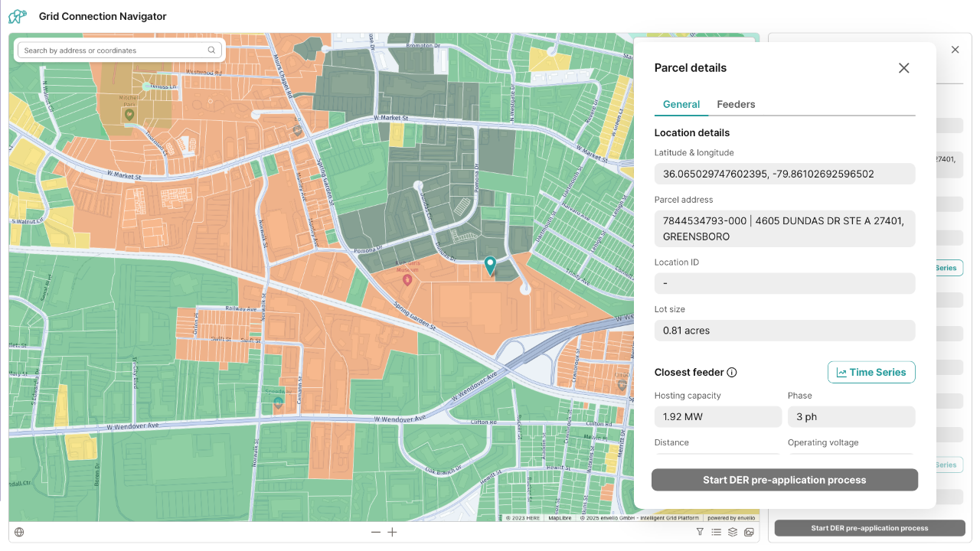Select the General tab in Parcel details

point(681,104)
